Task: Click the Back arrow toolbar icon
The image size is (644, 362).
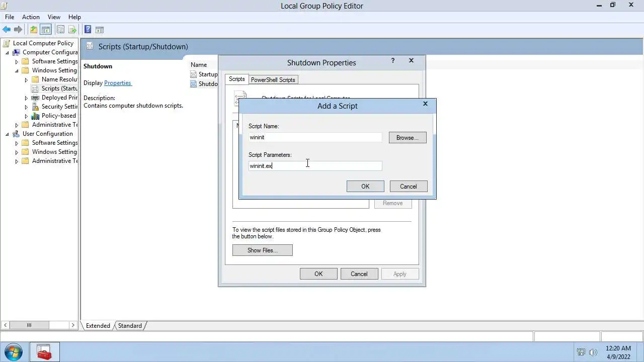Action: (x=7, y=30)
